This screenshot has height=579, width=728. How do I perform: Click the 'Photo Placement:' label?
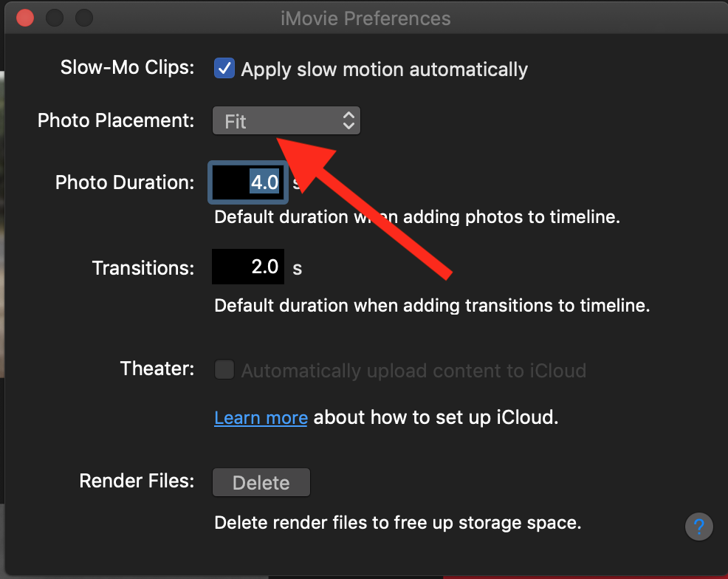[x=116, y=120]
